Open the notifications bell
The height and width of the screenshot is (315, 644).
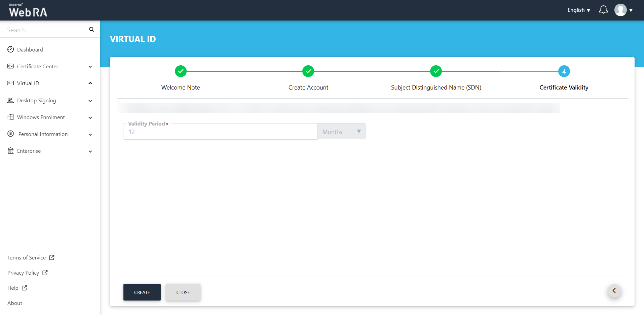[603, 10]
